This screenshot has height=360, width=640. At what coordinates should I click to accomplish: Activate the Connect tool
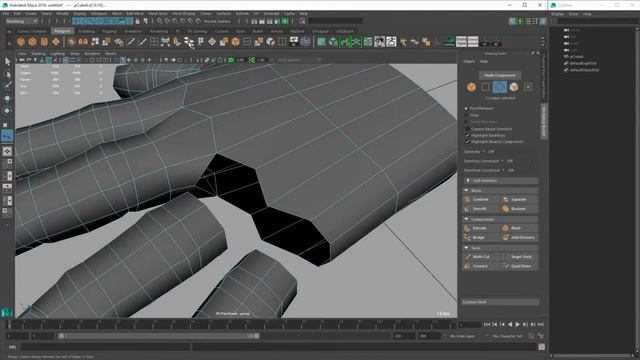click(x=481, y=266)
